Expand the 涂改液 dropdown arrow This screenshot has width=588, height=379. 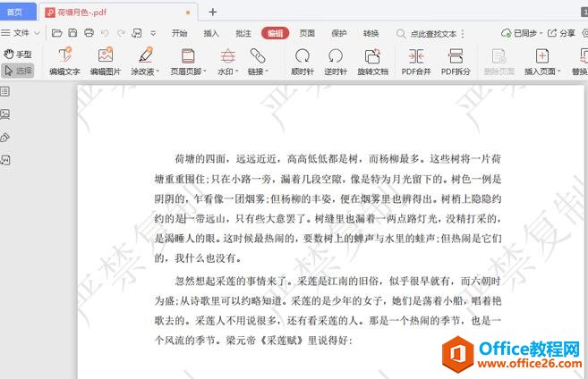tap(158, 72)
